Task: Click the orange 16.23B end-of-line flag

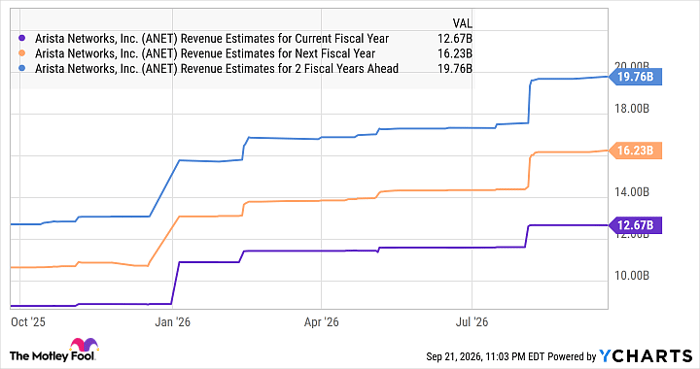Action: pos(635,150)
